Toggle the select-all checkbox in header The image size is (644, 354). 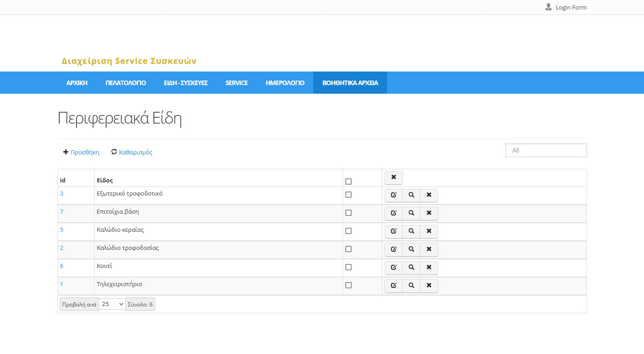tap(348, 182)
